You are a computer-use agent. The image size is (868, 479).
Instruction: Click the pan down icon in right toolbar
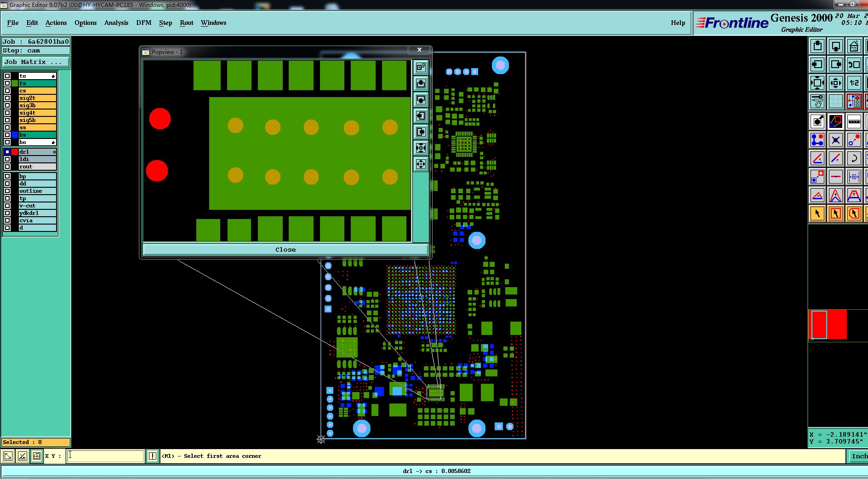[836, 46]
